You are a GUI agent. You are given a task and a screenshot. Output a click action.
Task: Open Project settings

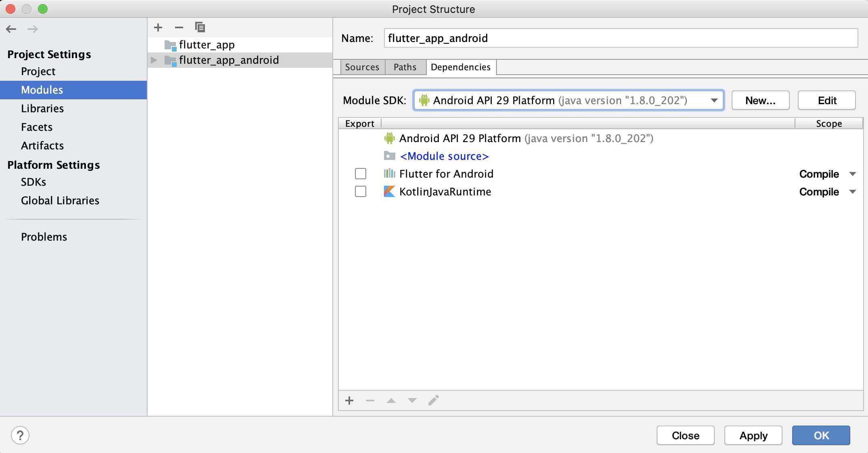pyautogui.click(x=38, y=71)
